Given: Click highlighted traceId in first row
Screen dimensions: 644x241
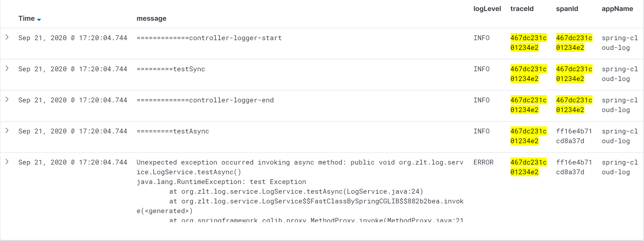Looking at the screenshot, I should click(528, 43).
